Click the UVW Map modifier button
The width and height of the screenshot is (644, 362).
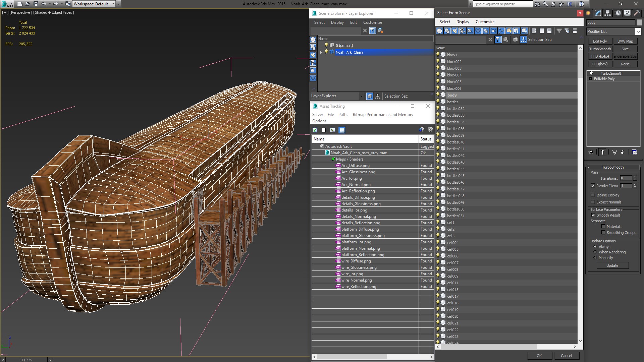click(x=625, y=41)
